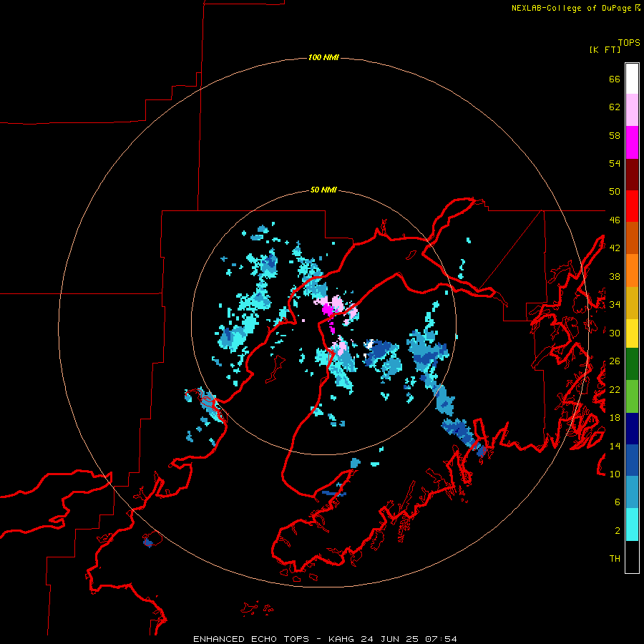Click the TOPS legend title

(x=629, y=42)
